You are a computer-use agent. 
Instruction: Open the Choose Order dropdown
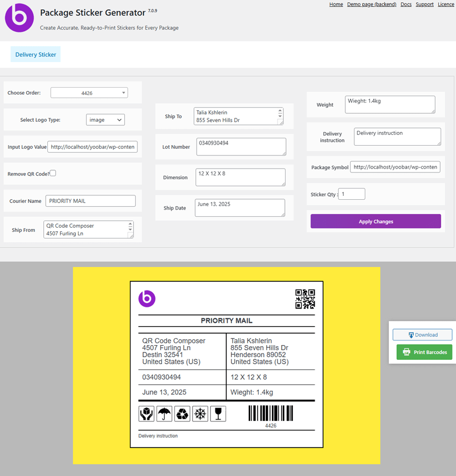click(88, 92)
